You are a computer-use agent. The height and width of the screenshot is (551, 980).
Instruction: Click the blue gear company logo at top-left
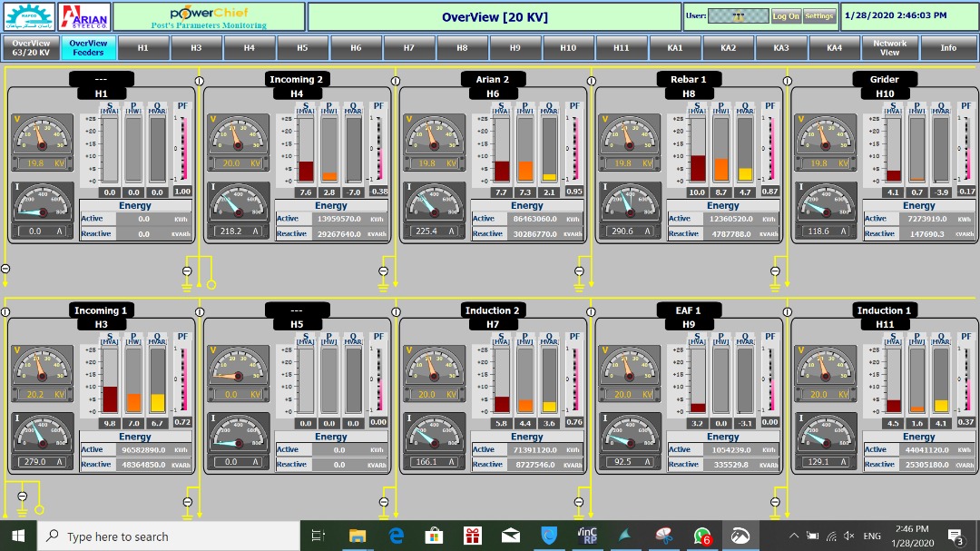click(28, 16)
